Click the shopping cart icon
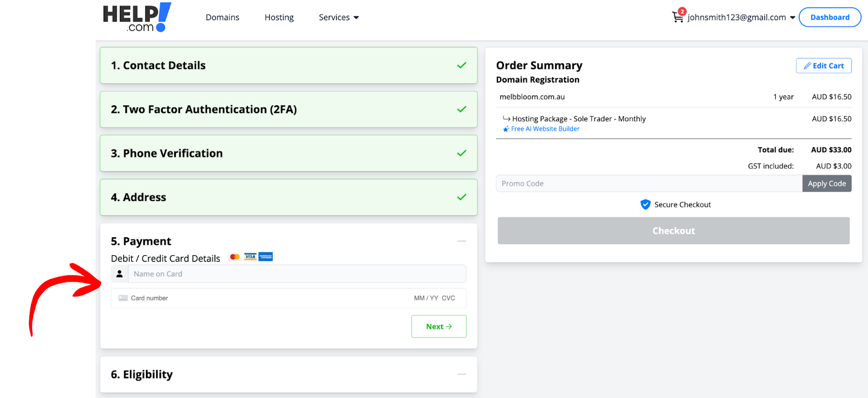The width and height of the screenshot is (868, 398). [x=678, y=17]
